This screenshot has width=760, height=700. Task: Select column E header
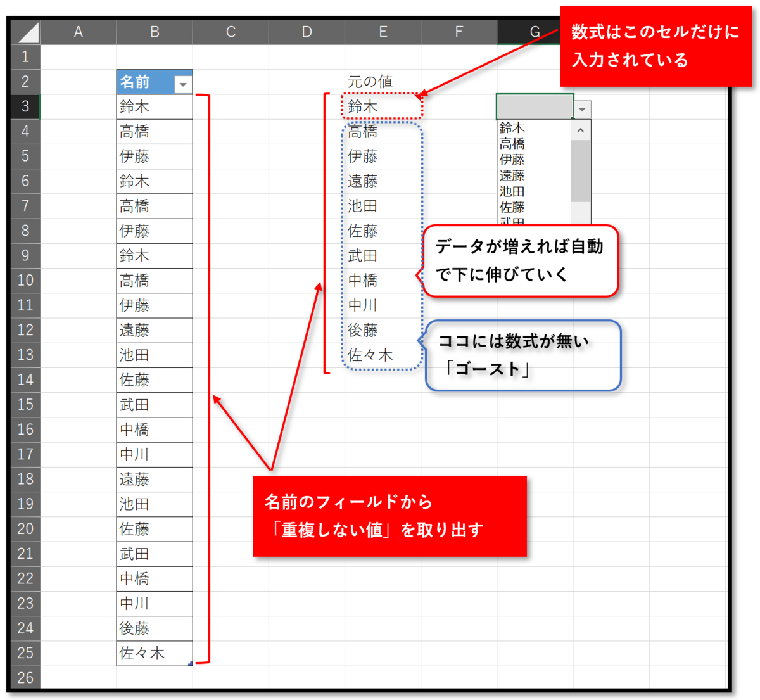[x=383, y=32]
